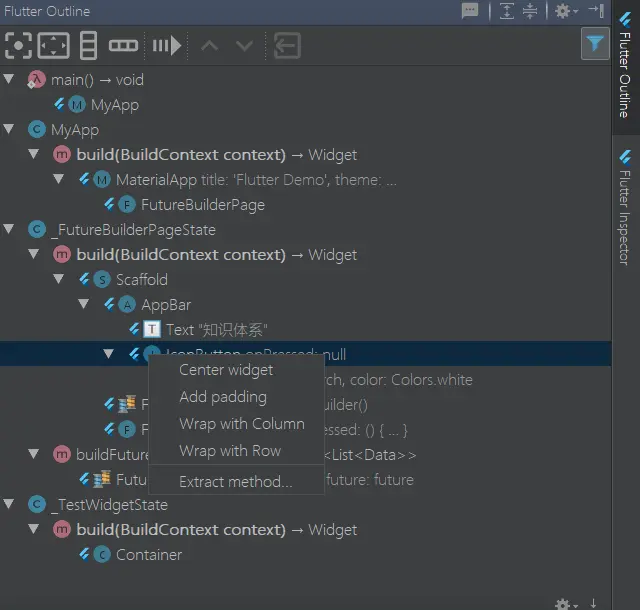The width and height of the screenshot is (640, 610).
Task: Click the text 'color: Colors.white'
Action: (x=411, y=380)
